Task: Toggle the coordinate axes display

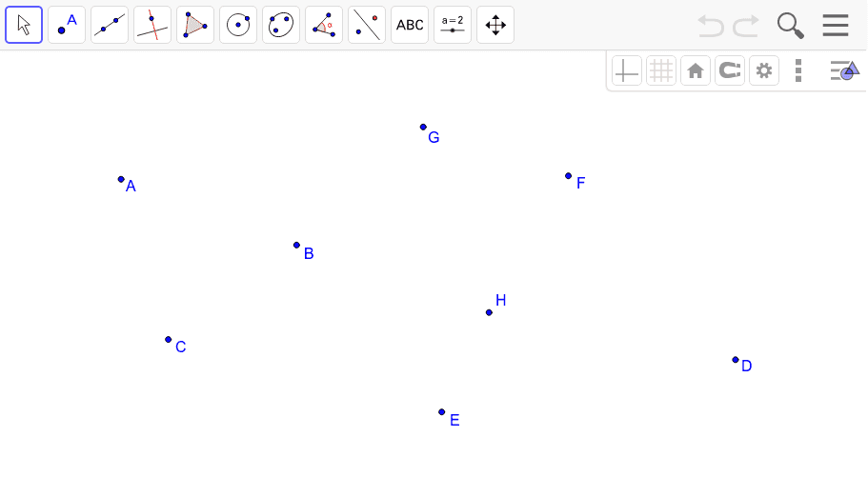Action: tap(627, 70)
